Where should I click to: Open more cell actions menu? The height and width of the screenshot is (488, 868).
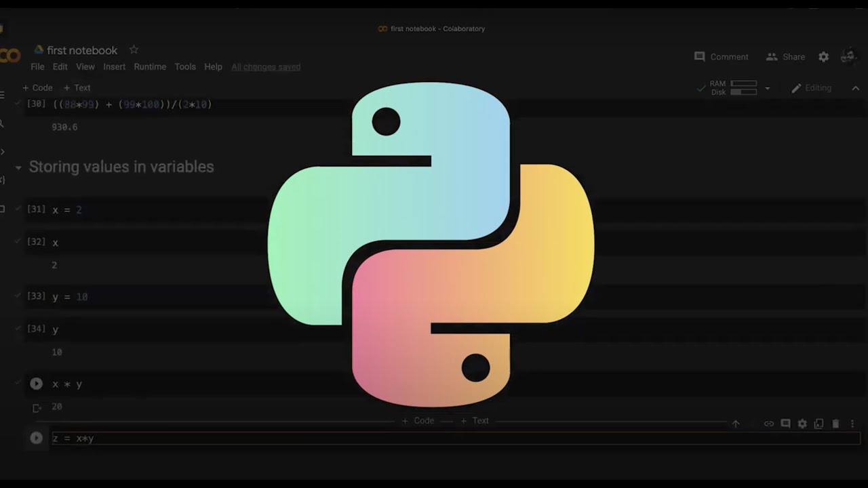click(852, 424)
